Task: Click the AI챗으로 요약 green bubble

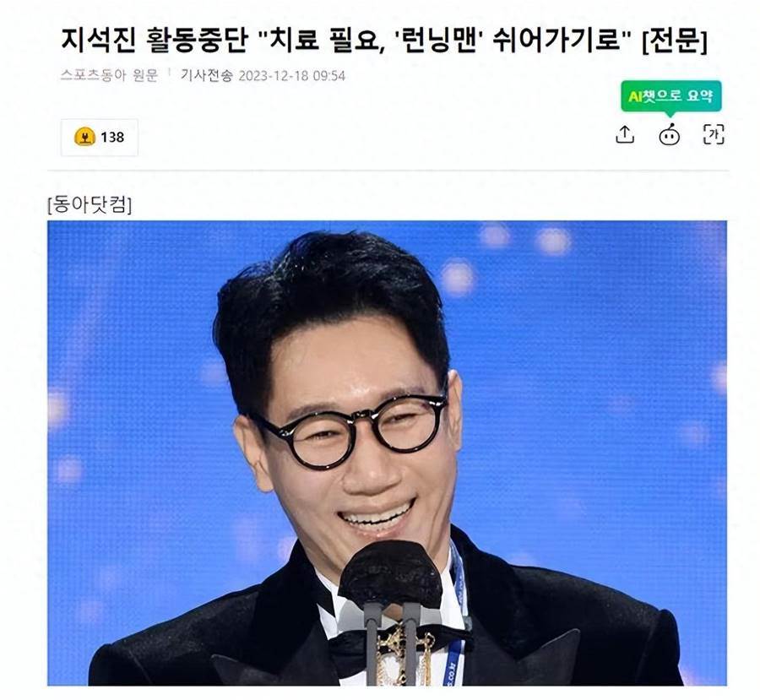Action: 670,96
